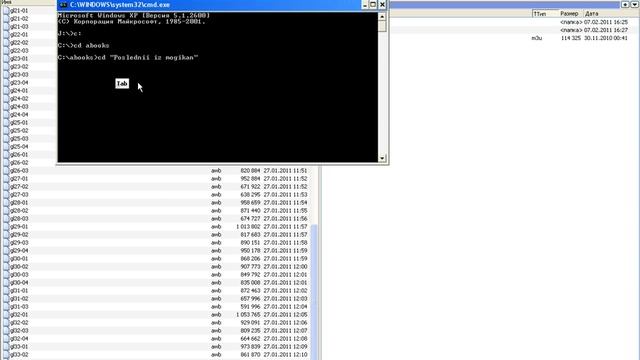Click the m3u file type in right panel
The height and width of the screenshot is (360, 640).
coord(537,38)
